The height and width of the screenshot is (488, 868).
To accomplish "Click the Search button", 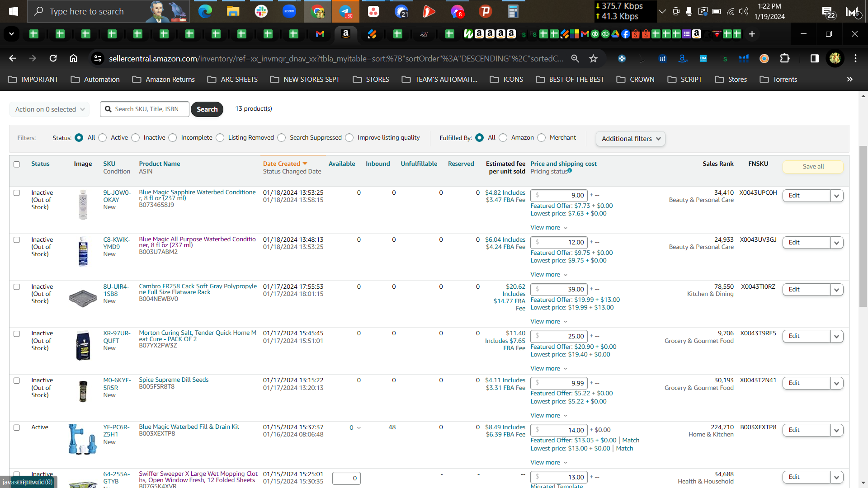I will pyautogui.click(x=207, y=109).
